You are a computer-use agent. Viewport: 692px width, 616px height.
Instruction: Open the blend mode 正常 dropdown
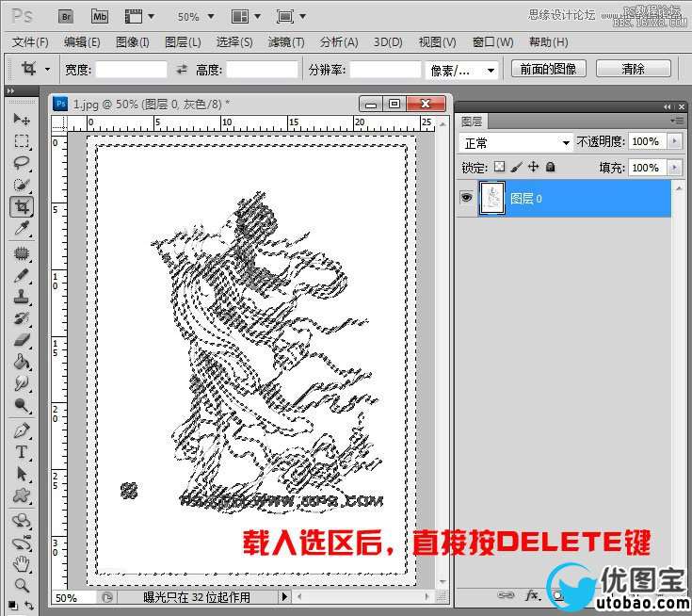point(516,142)
